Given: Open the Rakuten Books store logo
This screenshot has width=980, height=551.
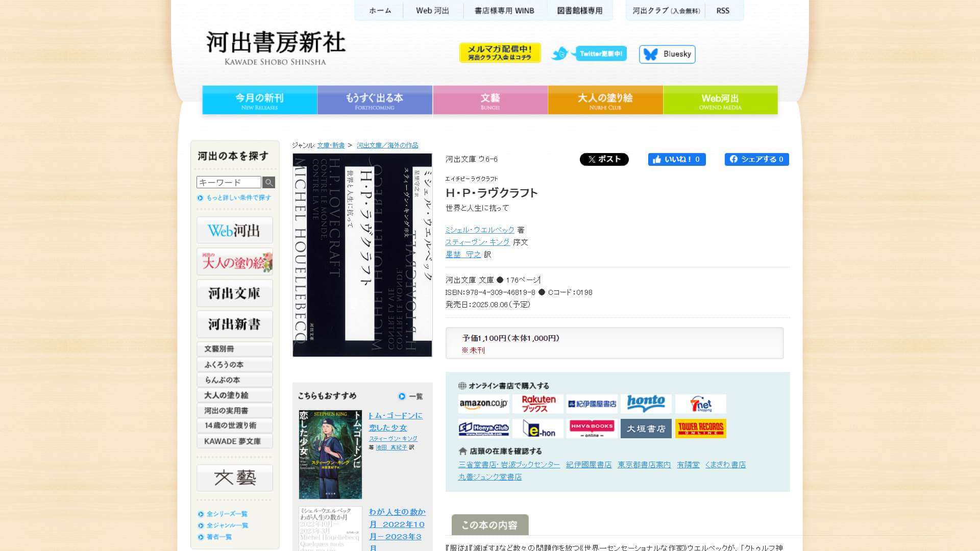Looking at the screenshot, I should 538,404.
